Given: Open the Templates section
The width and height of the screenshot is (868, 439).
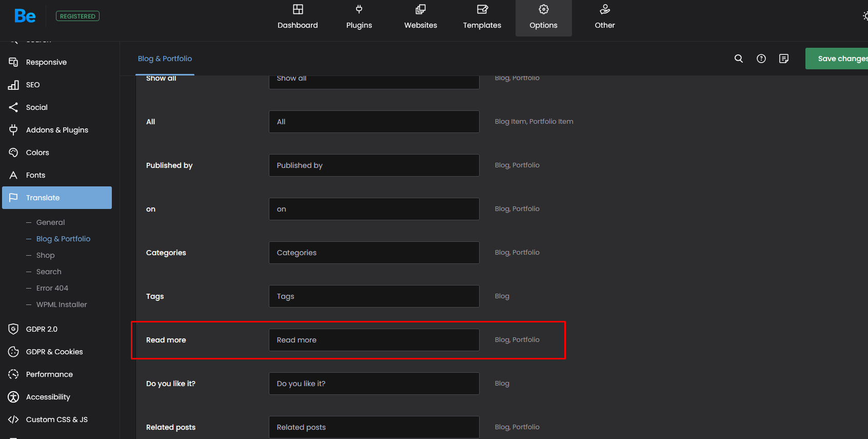Looking at the screenshot, I should pos(482,17).
